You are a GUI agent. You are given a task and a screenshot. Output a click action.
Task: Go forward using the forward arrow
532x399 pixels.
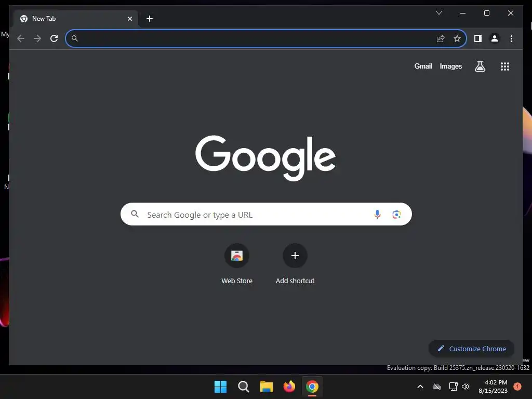[37, 38]
